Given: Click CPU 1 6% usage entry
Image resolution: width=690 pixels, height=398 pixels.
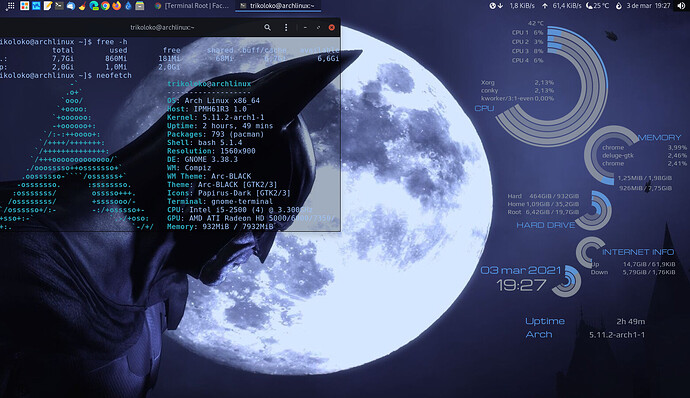Looking at the screenshot, I should [x=528, y=33].
